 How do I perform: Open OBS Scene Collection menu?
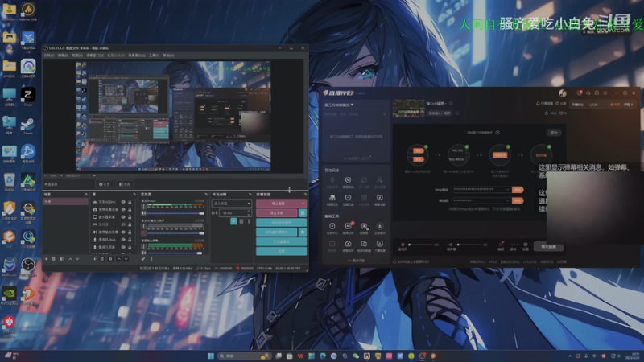click(x=137, y=55)
